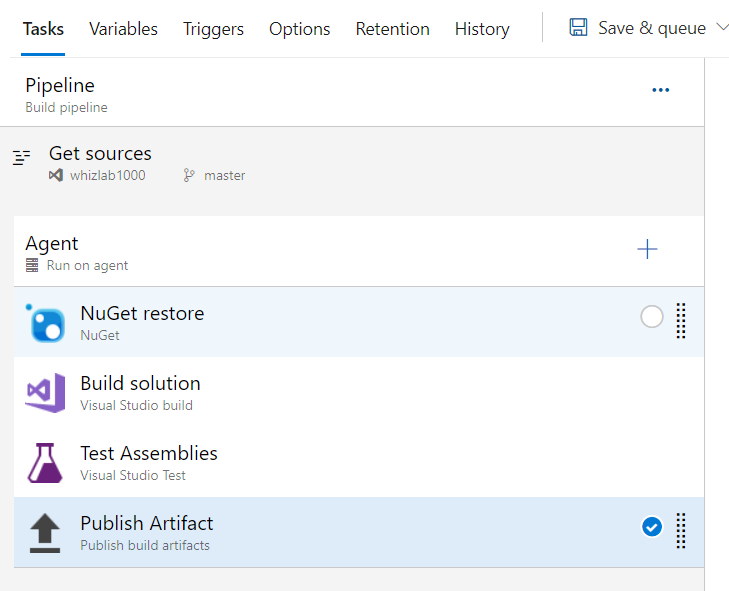The height and width of the screenshot is (591, 729).
Task: Click the Test Assemblies flask icon
Action: tap(45, 462)
